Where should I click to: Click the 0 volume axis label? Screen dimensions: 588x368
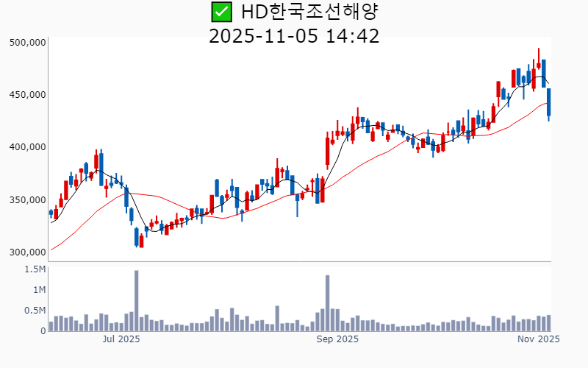point(43,331)
